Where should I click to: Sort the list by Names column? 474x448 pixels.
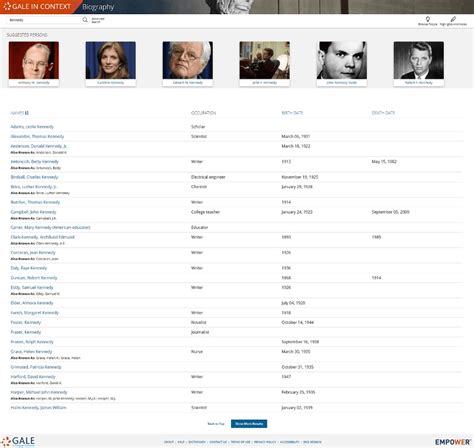pyautogui.click(x=19, y=113)
